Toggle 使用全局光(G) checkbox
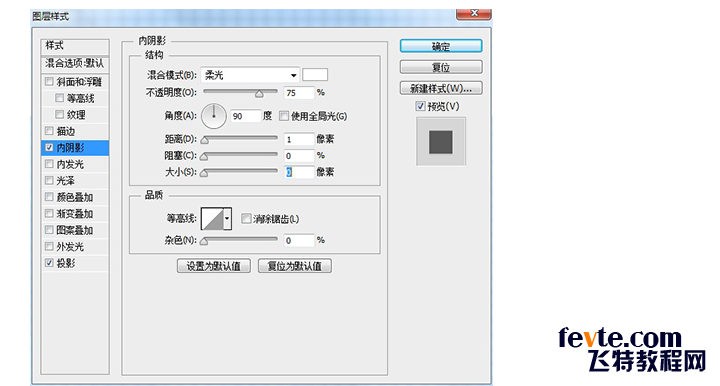This screenshot has width=720, height=386. 284,116
